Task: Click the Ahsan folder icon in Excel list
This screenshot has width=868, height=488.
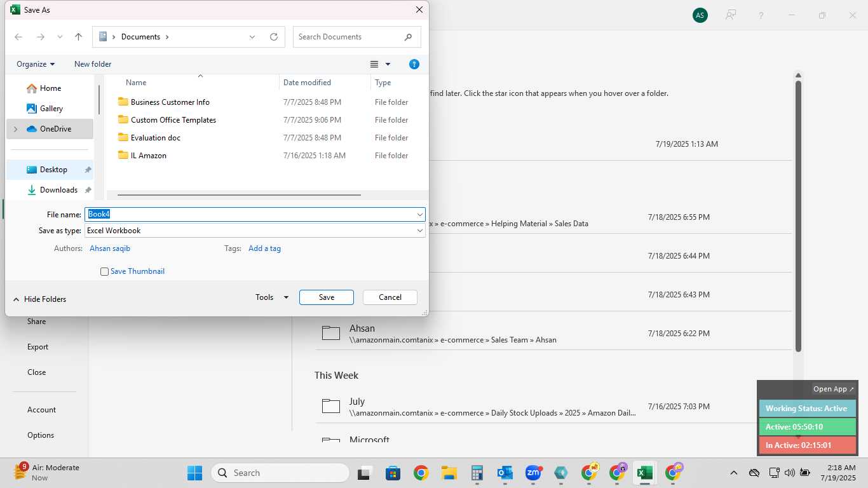Action: pyautogui.click(x=331, y=333)
